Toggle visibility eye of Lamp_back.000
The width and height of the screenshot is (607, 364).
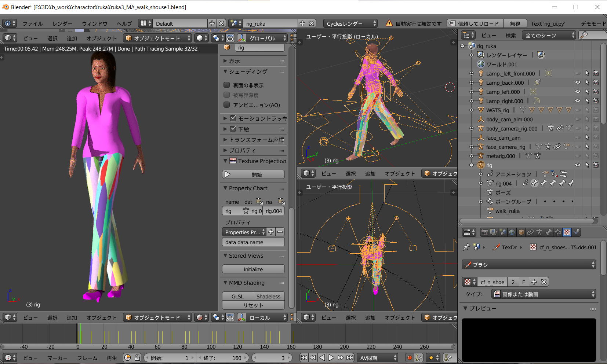pos(578,83)
